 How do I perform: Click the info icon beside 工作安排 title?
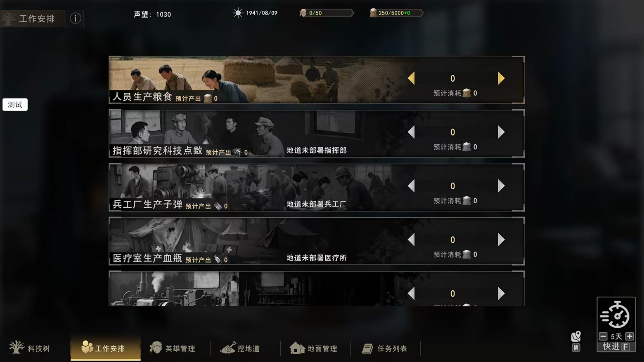(x=75, y=18)
